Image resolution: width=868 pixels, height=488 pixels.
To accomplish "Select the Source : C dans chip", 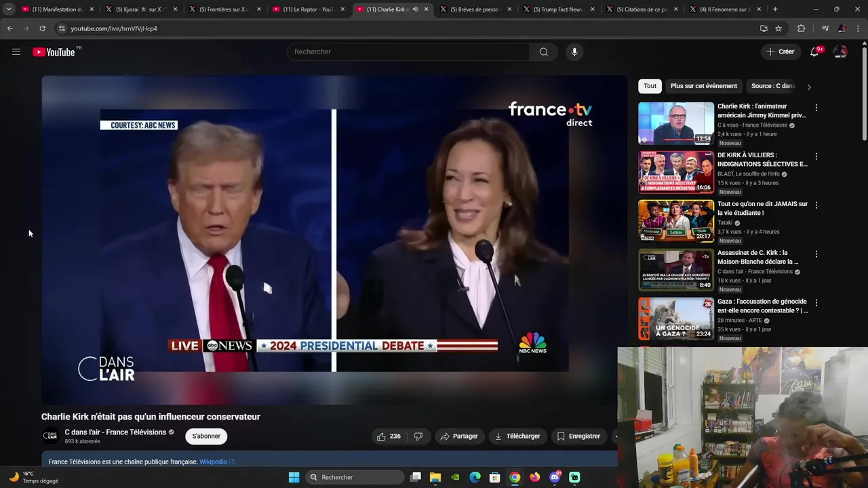I will tap(773, 86).
